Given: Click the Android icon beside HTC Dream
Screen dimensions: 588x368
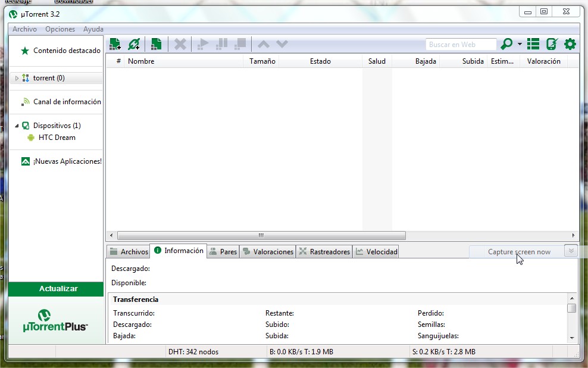Looking at the screenshot, I should point(31,138).
